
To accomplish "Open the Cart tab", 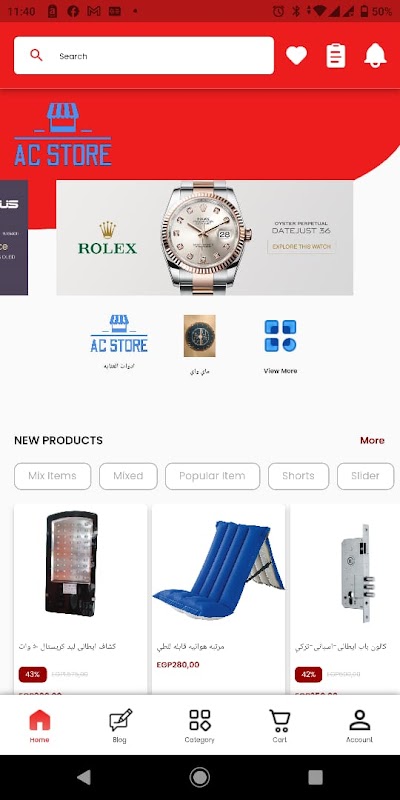I will [280, 726].
